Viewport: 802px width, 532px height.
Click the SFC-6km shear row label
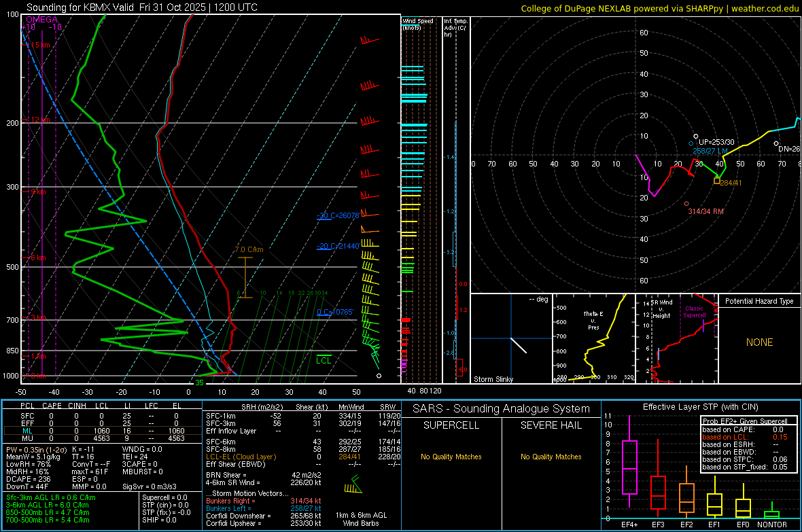pyautogui.click(x=220, y=442)
